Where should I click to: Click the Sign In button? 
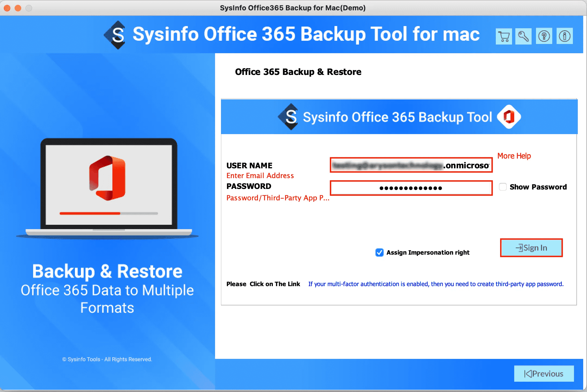531,248
